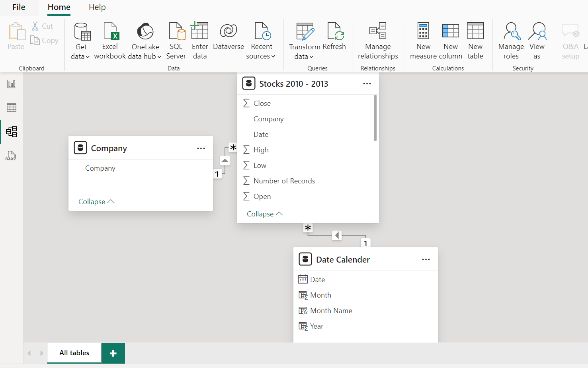Viewport: 588px width, 368px height.
Task: Open more options for Company table
Action: (x=201, y=148)
